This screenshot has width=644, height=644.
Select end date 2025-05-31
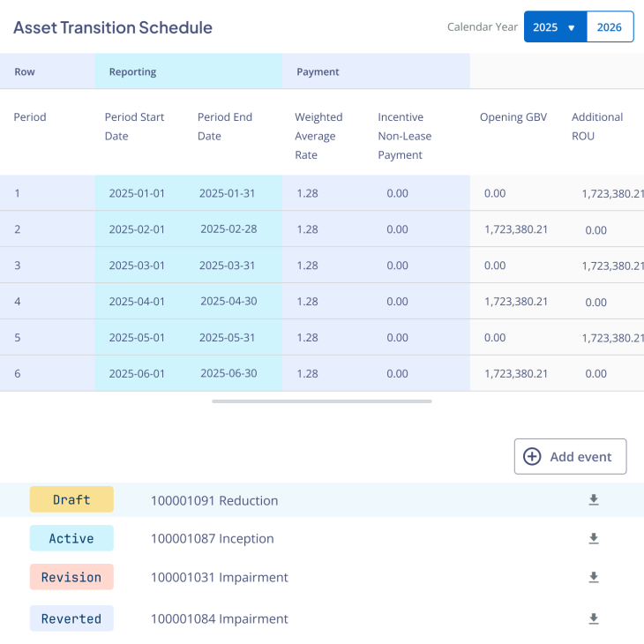(227, 338)
